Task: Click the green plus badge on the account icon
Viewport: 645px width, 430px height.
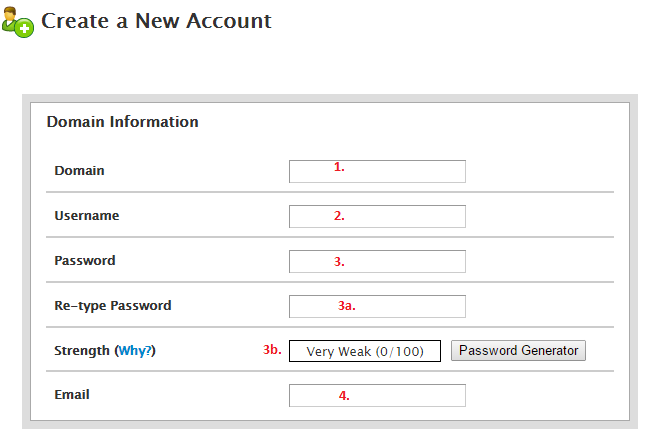Action: point(24,28)
